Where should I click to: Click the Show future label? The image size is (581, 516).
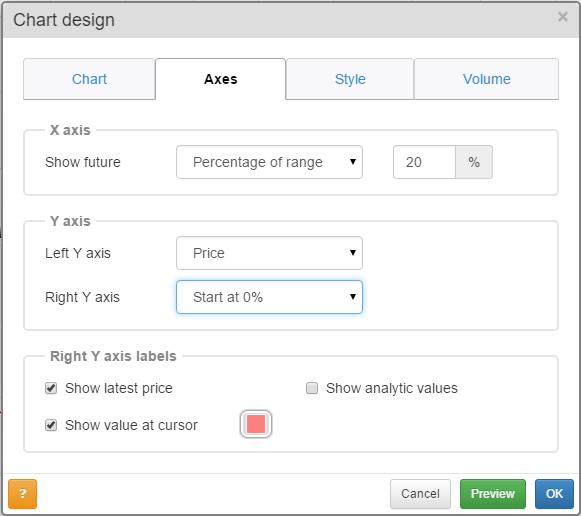pos(83,162)
